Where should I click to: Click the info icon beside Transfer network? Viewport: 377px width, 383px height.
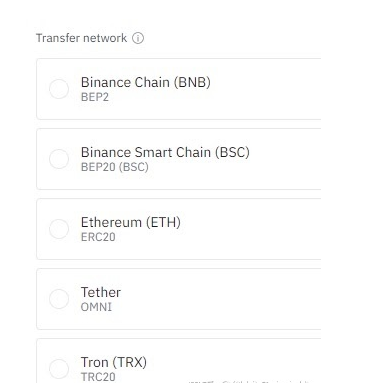point(138,38)
